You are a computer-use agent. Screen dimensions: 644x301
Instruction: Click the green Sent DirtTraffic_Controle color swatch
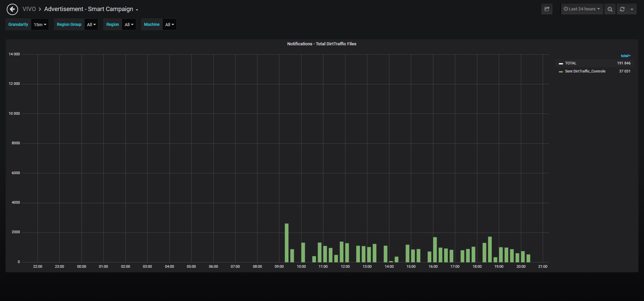point(561,71)
